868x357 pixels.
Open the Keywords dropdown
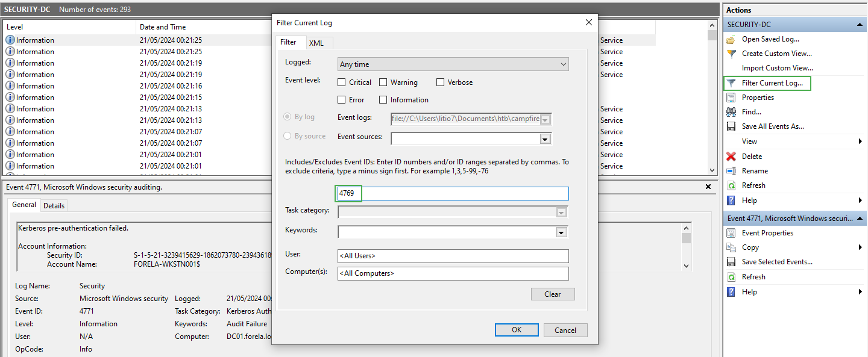[562, 232]
